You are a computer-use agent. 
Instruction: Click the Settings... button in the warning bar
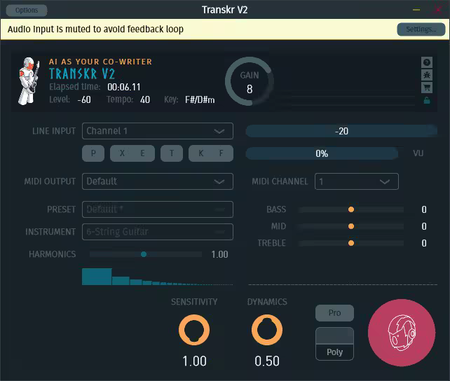pyautogui.click(x=421, y=29)
